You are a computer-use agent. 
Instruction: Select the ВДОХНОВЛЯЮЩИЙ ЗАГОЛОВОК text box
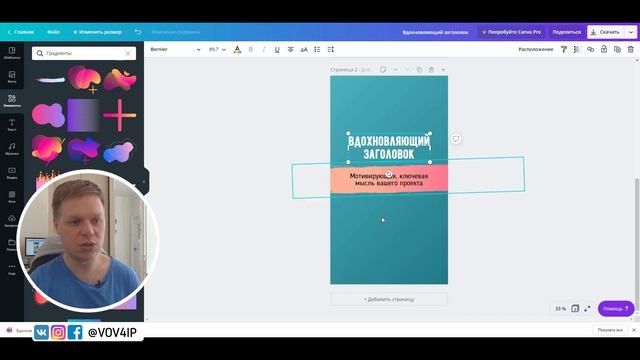coord(389,147)
